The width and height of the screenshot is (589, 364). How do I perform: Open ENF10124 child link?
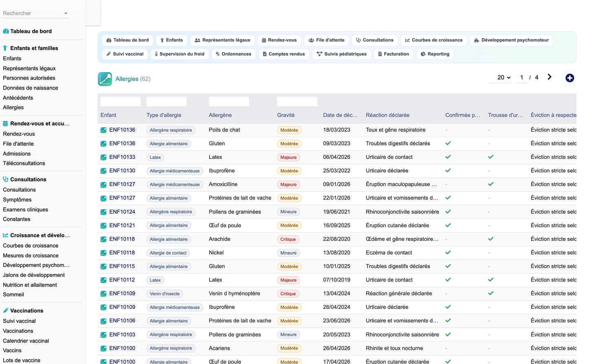click(x=122, y=212)
